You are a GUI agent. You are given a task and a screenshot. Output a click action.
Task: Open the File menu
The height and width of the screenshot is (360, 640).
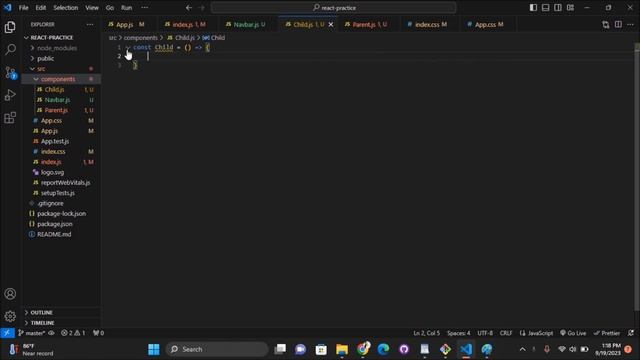(24, 7)
